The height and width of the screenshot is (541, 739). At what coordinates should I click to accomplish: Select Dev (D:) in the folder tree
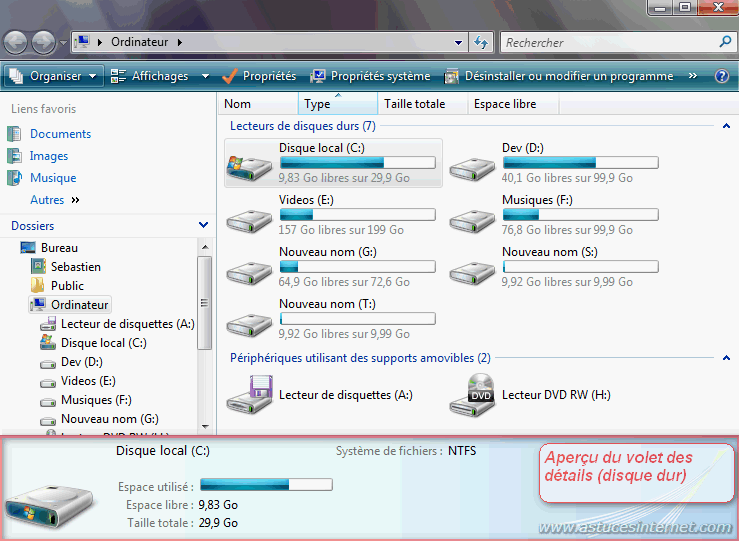click(82, 361)
